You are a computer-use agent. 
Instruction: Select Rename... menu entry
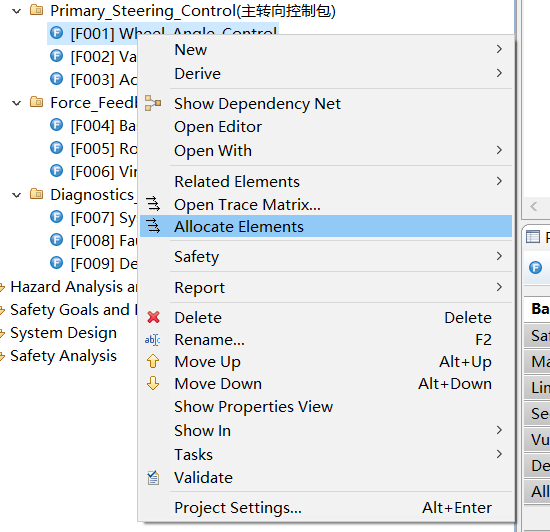click(326, 339)
